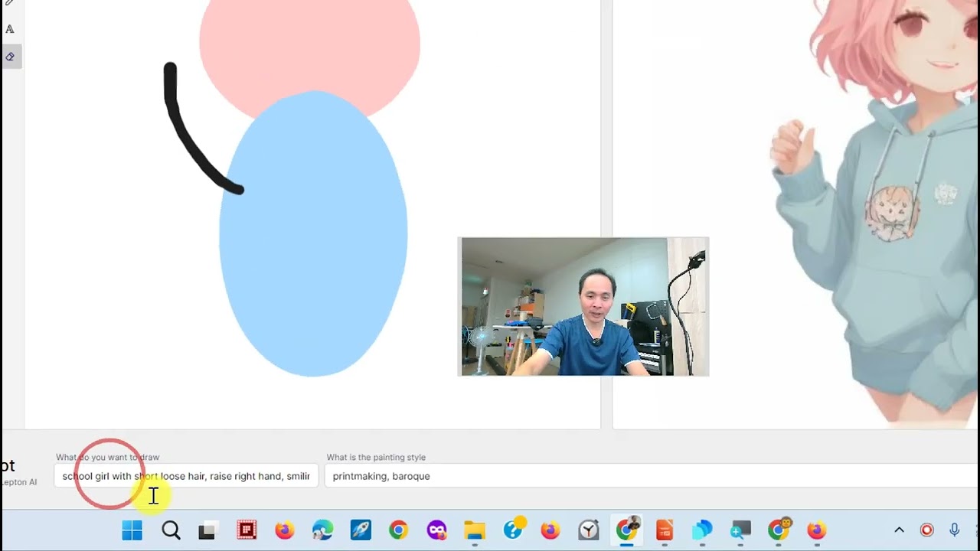Click the webcam video overlay

coord(583,306)
